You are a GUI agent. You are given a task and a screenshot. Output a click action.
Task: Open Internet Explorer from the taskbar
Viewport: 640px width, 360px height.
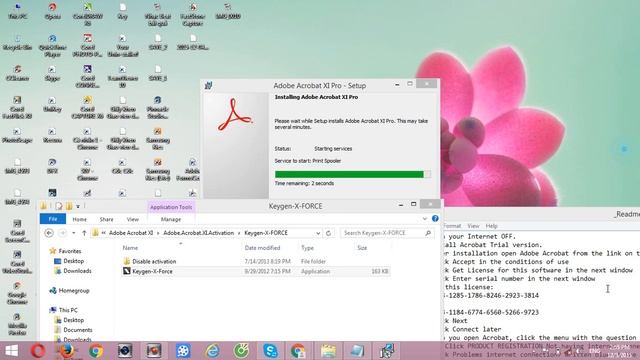(212, 351)
